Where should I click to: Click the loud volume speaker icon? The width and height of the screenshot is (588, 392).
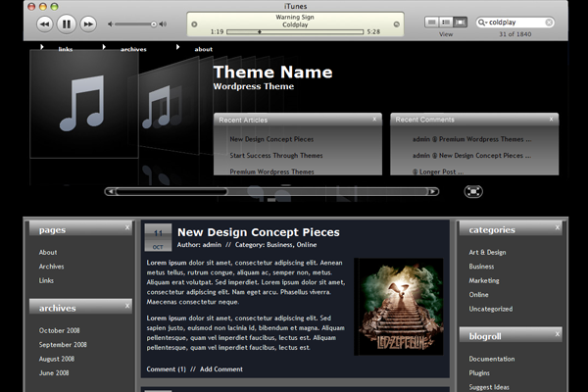163,24
